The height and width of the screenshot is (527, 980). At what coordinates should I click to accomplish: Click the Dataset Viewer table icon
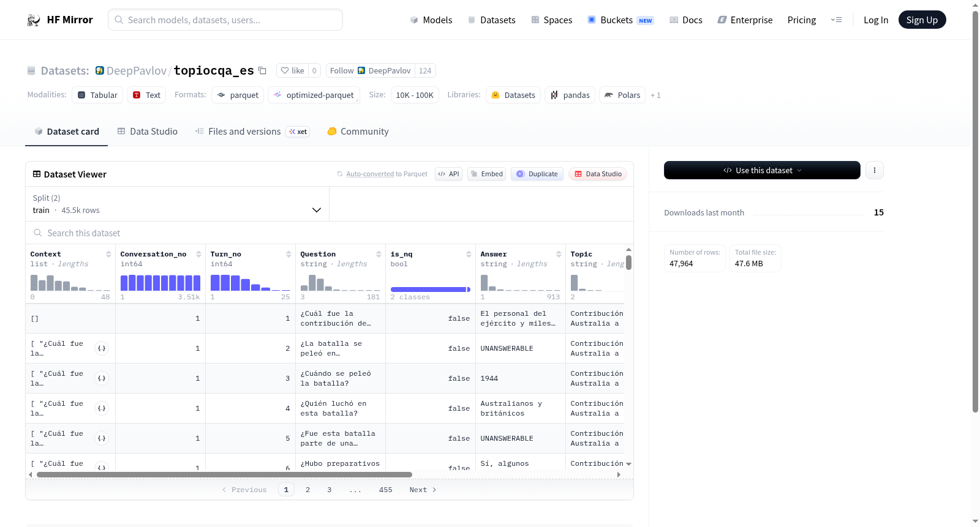tap(37, 174)
